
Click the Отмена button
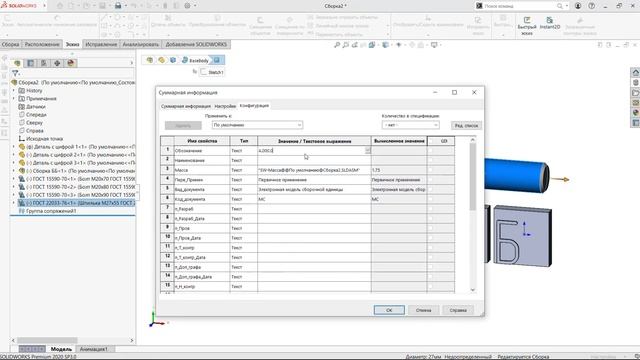pyautogui.click(x=423, y=310)
